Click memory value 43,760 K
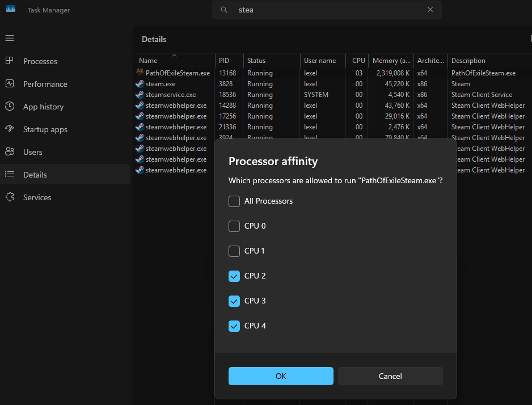532x405 pixels. 397,106
